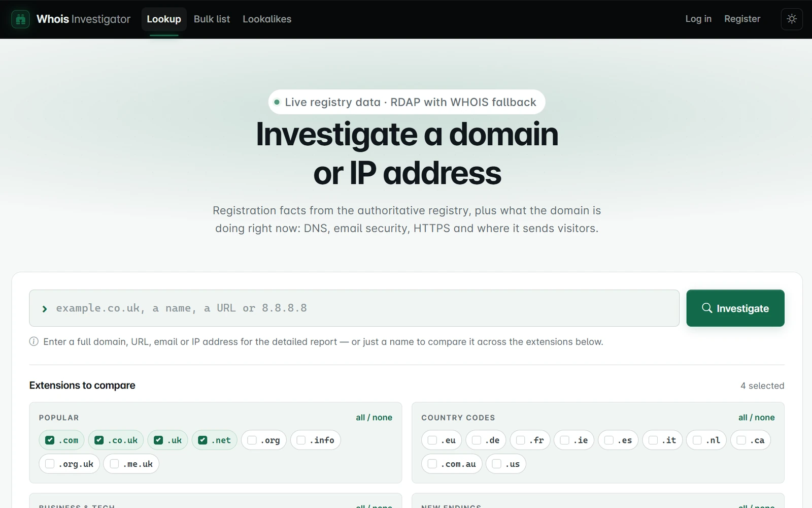Screen dimensions: 812x508
Task: Click the Investigate button
Action: pos(735,308)
